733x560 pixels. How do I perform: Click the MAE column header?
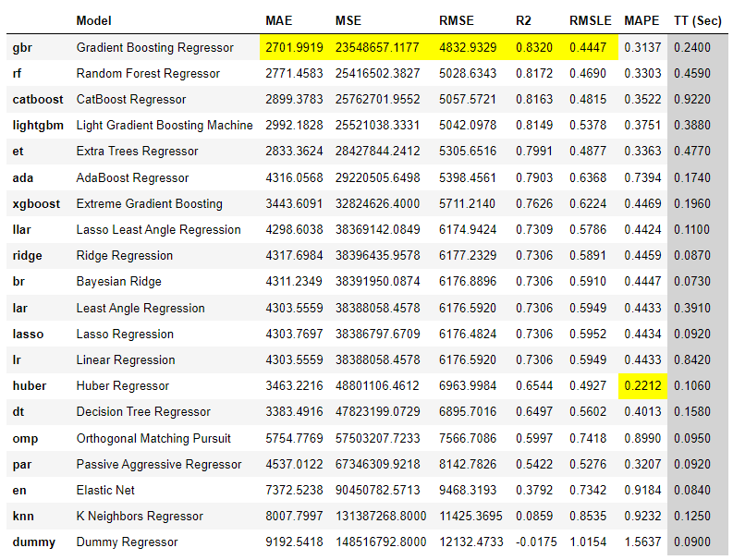click(278, 20)
